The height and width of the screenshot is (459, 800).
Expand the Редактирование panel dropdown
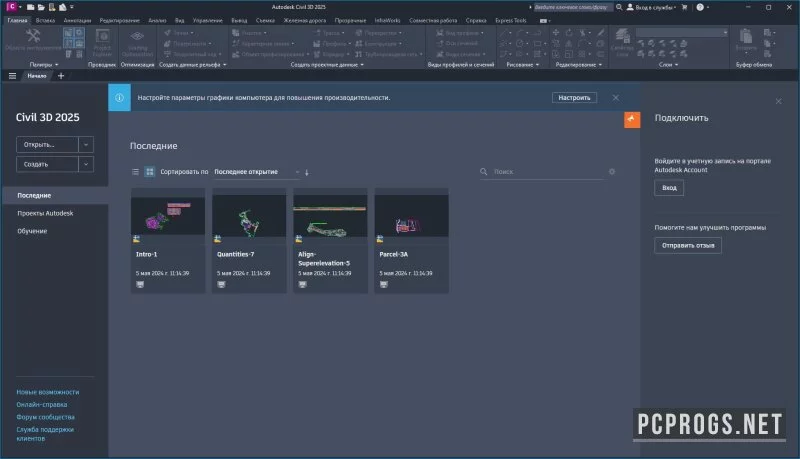579,65
